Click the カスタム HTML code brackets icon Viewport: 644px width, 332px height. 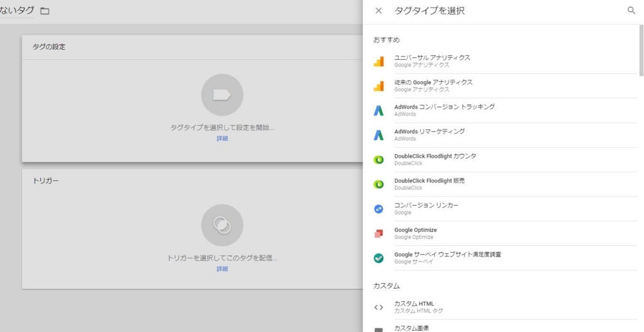point(378,307)
